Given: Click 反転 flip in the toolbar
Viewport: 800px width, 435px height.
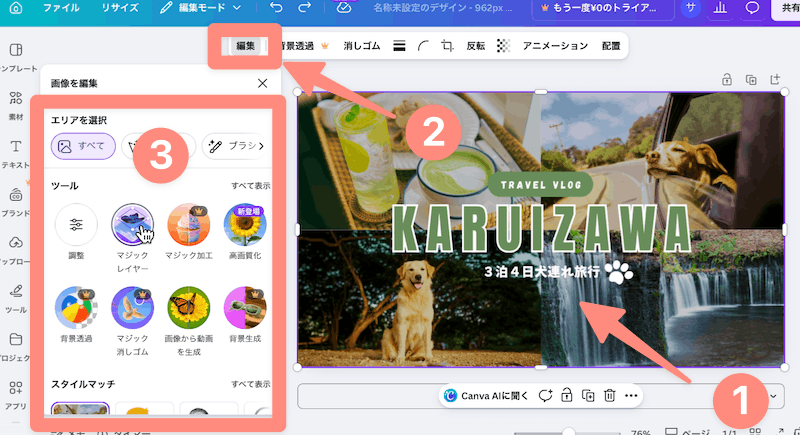Looking at the screenshot, I should point(476,46).
